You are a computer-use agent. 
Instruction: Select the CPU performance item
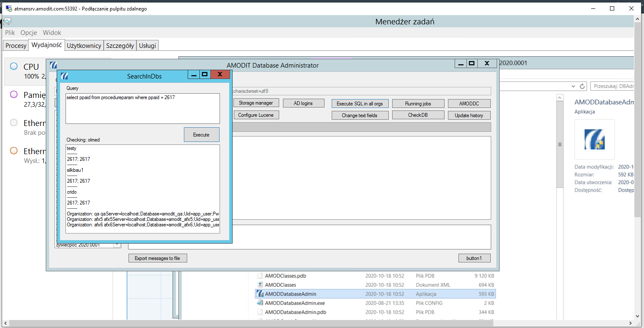point(25,71)
